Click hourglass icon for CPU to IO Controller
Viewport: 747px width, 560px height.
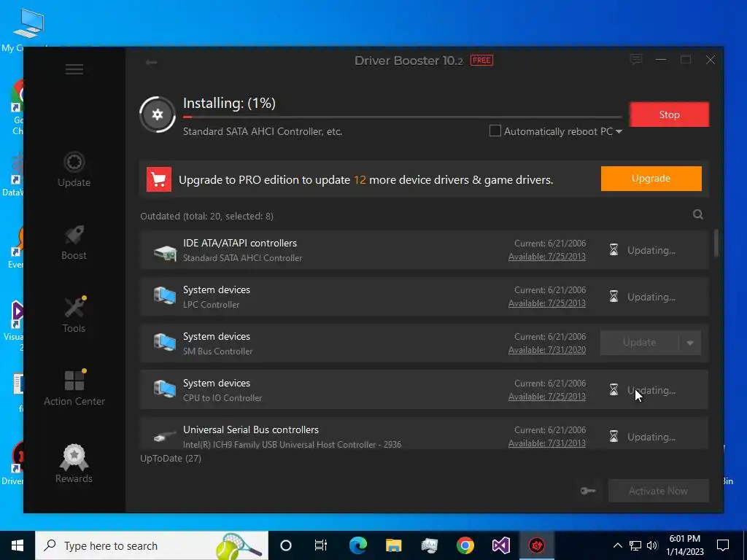point(614,390)
